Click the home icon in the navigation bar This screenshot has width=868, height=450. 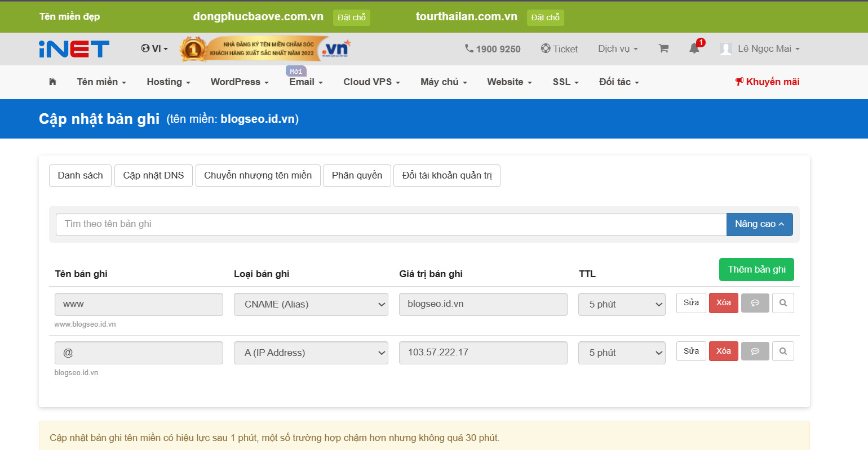point(52,82)
